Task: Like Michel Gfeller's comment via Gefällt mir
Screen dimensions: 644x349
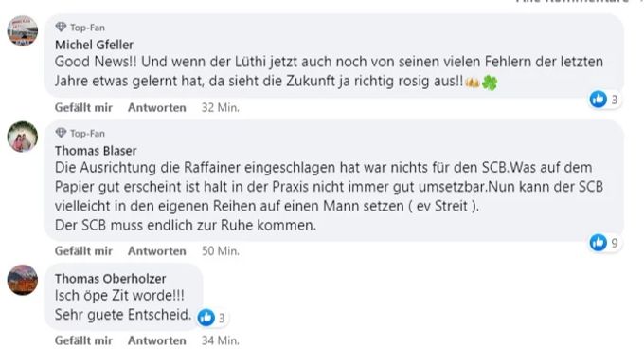Action: pyautogui.click(x=83, y=108)
